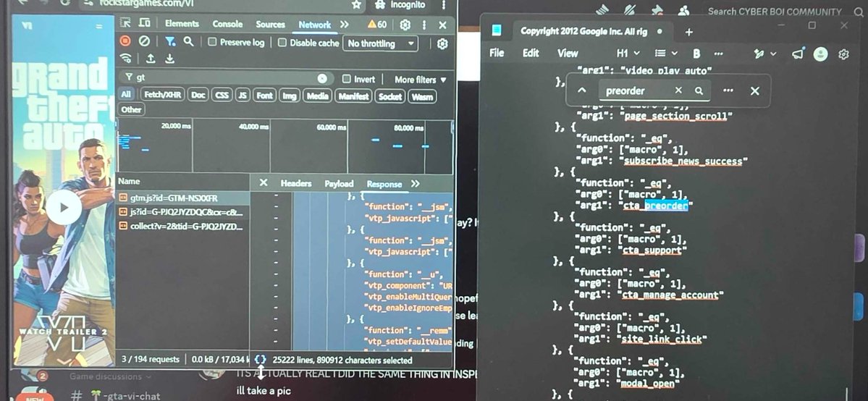Add a new Notepad tab
The width and height of the screenshot is (868, 401).
688,32
